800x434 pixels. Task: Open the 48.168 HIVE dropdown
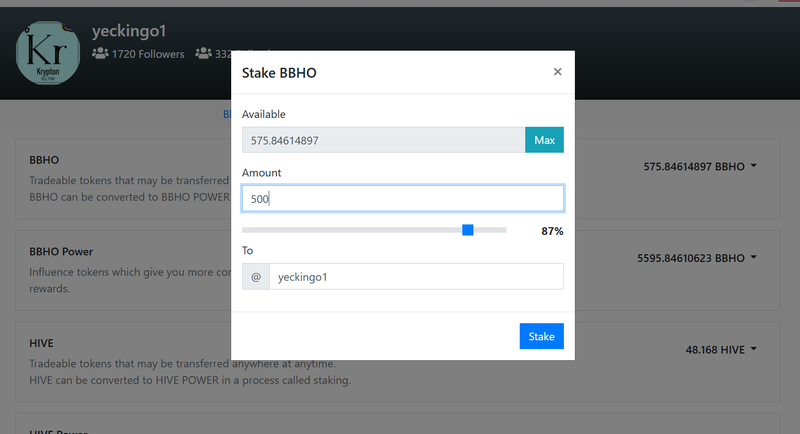(720, 349)
